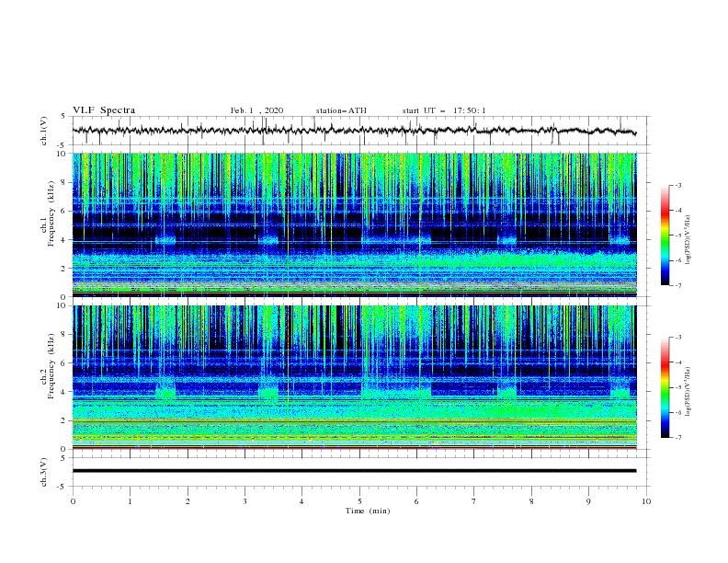Click inside the ch.1 spectrogram panel
The width and height of the screenshot is (728, 563).
(x=355, y=224)
